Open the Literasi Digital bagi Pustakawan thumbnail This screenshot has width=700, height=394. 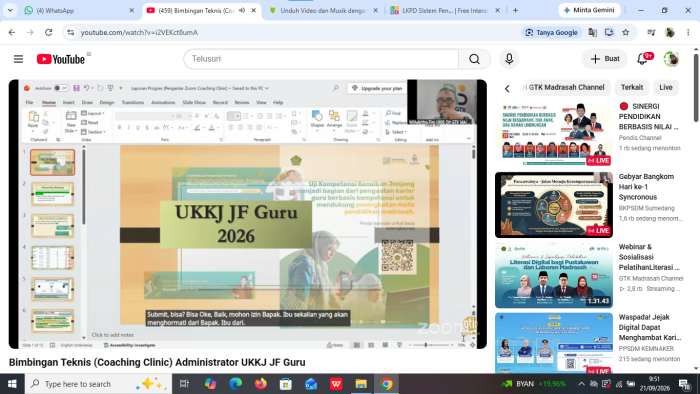pyautogui.click(x=554, y=275)
